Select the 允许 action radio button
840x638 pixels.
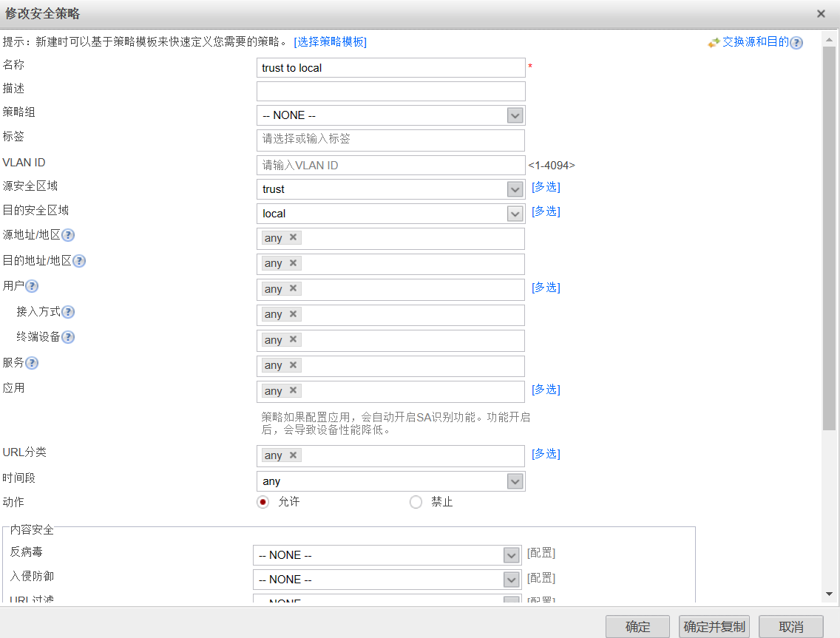(262, 502)
